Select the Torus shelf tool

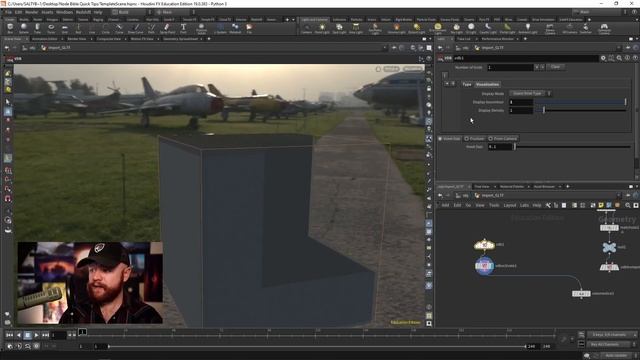(x=51, y=28)
